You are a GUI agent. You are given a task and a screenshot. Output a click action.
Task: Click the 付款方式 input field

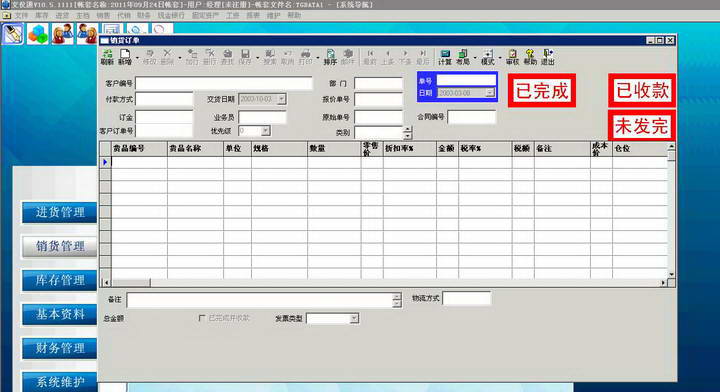[164, 99]
